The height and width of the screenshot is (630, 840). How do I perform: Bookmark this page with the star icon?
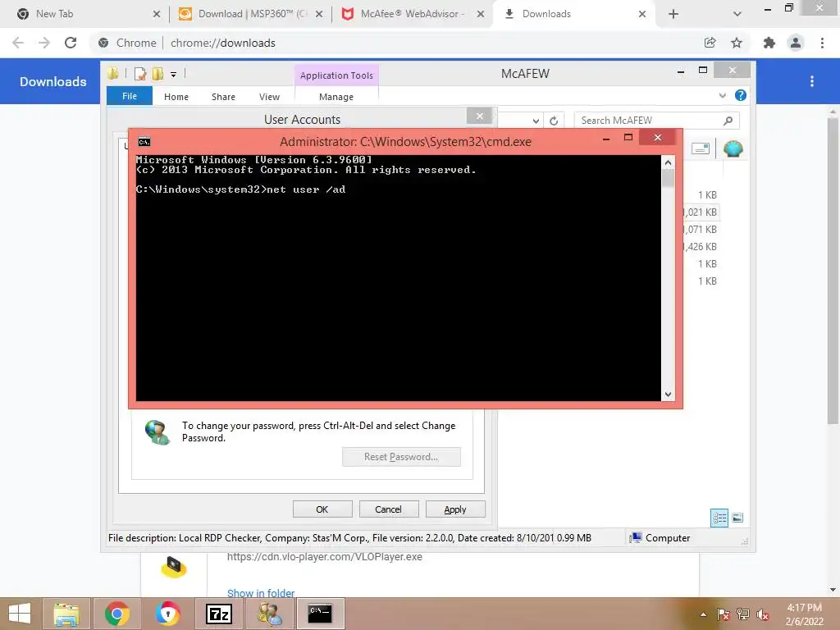tap(737, 43)
